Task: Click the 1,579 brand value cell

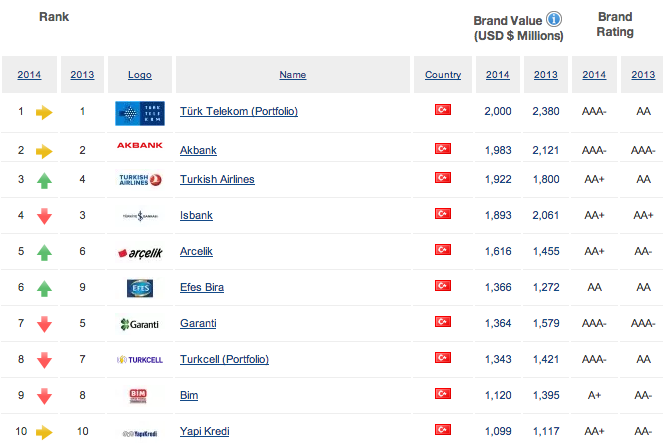Action: pyautogui.click(x=546, y=323)
